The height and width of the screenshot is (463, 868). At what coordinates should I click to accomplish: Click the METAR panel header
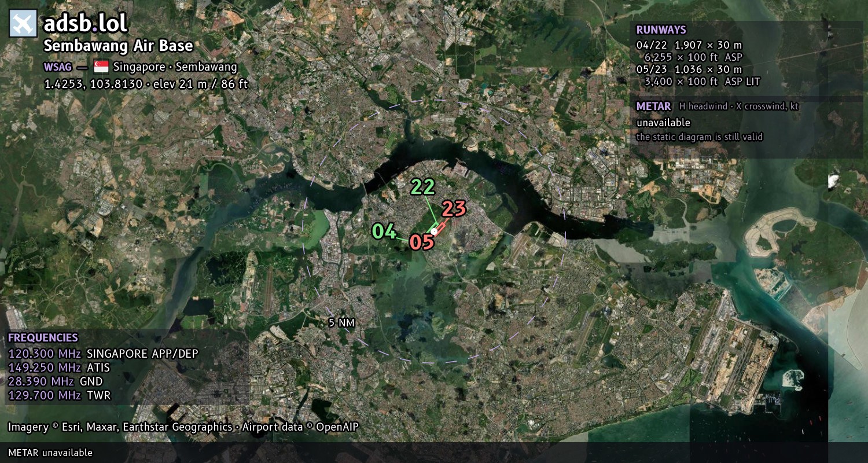(654, 106)
